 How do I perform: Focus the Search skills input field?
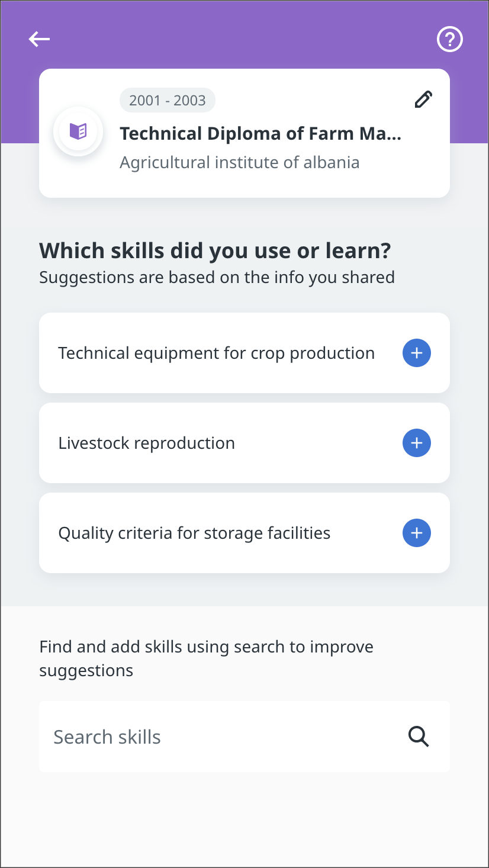(244, 737)
